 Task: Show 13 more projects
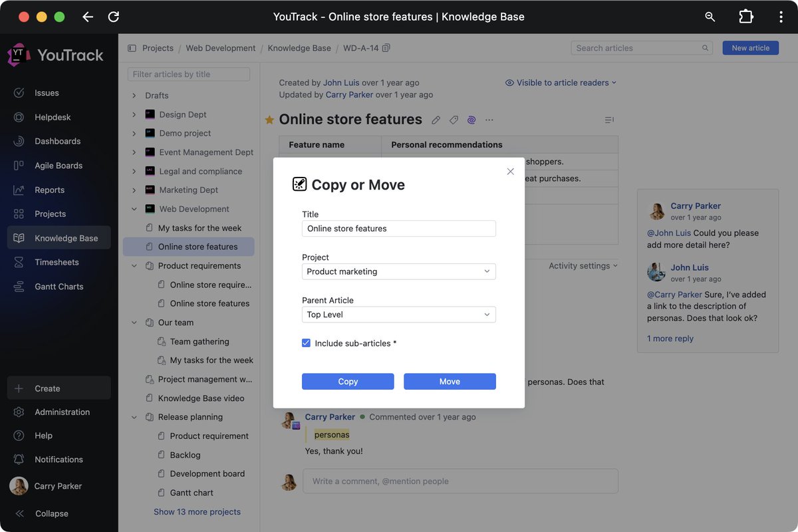coord(196,511)
